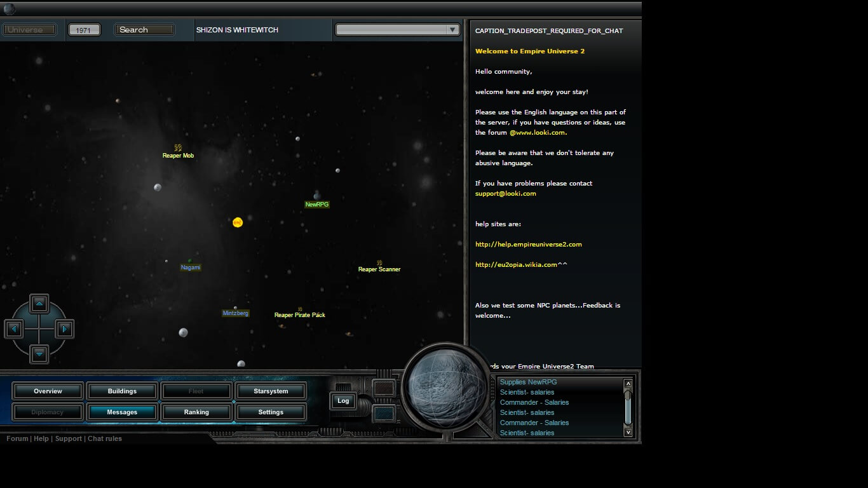Open the empty dropdown in the top bar
This screenshot has width=868, height=488.
[397, 30]
